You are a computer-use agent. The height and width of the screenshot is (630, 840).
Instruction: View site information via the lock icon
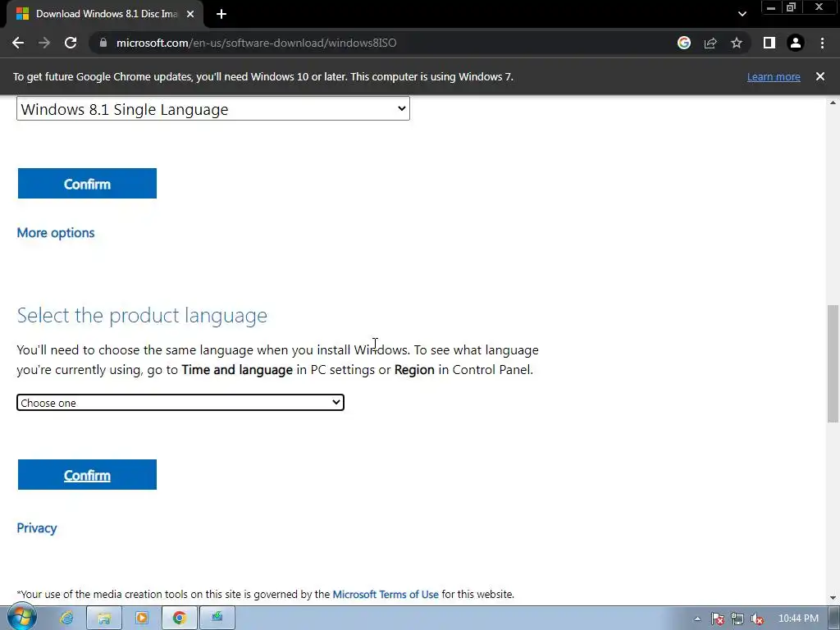103,43
